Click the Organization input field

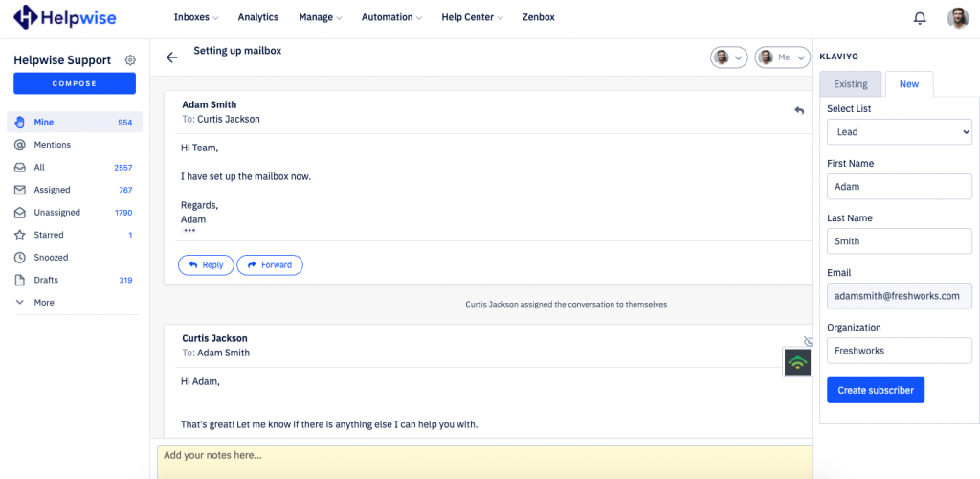[x=899, y=351]
